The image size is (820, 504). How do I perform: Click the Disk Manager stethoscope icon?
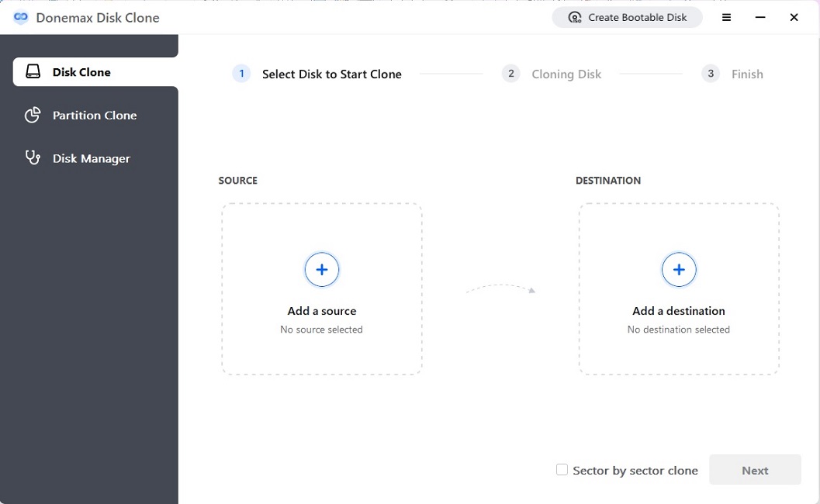point(33,158)
